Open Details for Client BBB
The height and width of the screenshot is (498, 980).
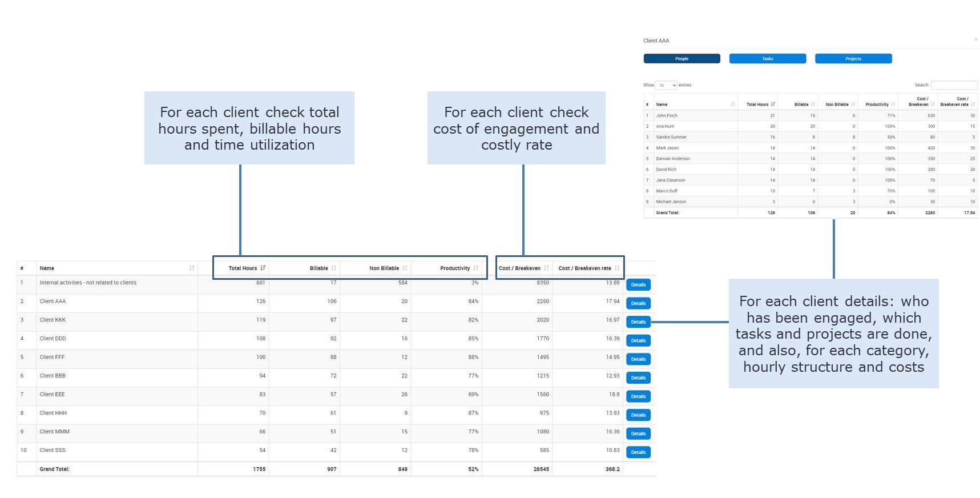[x=638, y=378]
